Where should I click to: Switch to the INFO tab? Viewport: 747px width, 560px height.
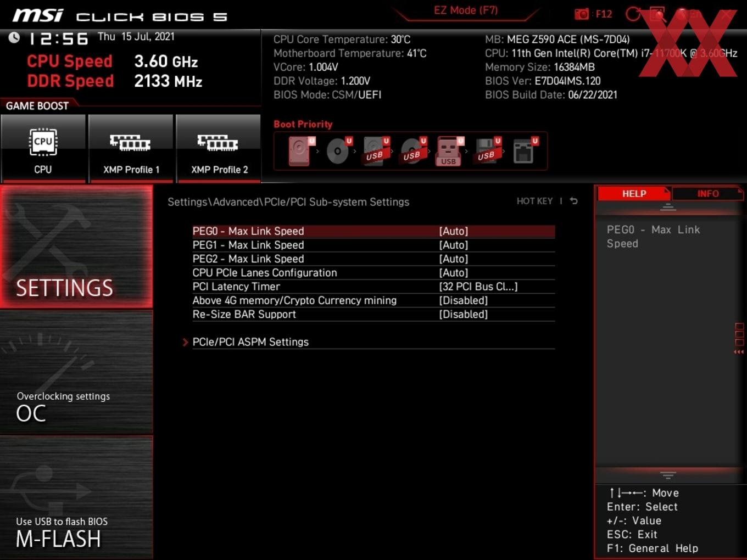[x=707, y=193]
